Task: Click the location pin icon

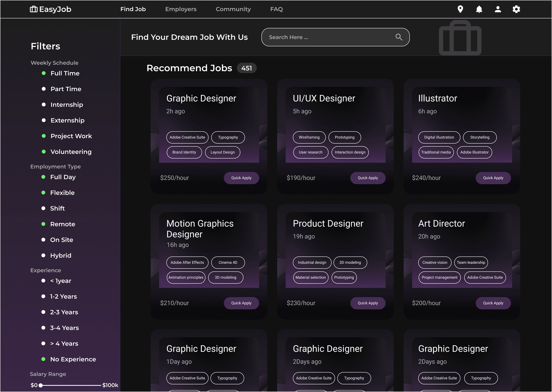Action: pyautogui.click(x=460, y=9)
